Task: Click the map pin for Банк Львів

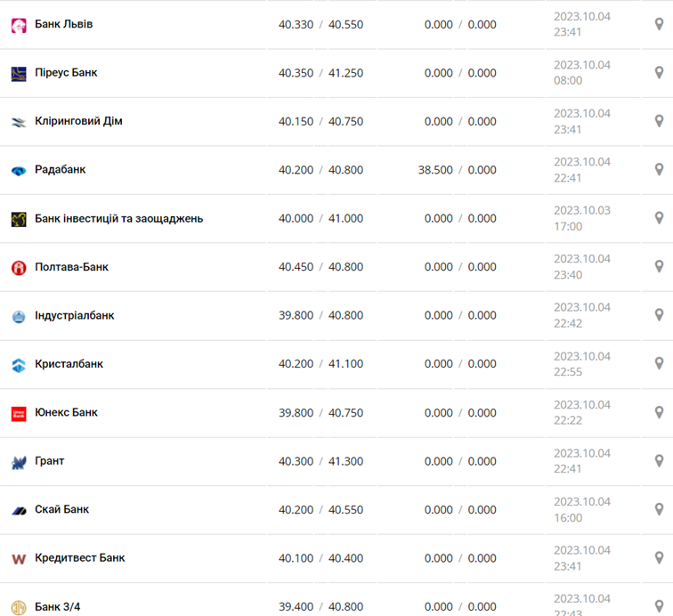Action: tap(660, 24)
